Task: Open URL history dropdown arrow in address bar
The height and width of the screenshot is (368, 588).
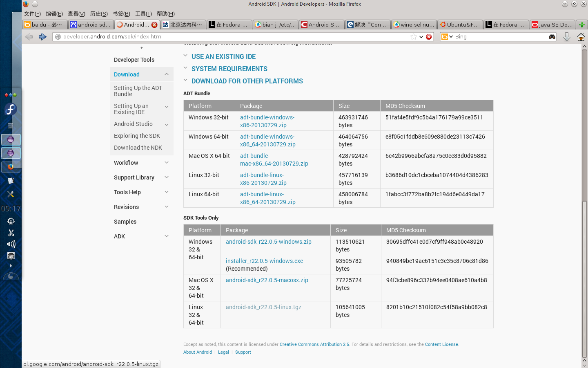Action: 421,37
